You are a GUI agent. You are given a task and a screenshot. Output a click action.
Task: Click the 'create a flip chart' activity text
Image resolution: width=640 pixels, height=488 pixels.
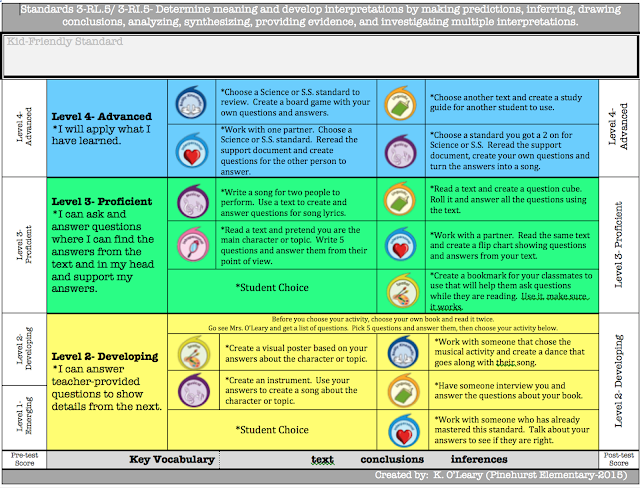[x=510, y=246]
